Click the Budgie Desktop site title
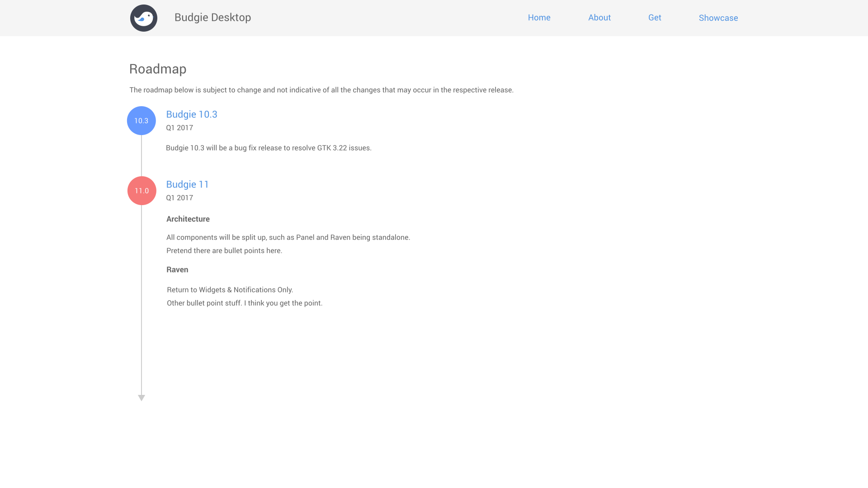 (x=212, y=18)
